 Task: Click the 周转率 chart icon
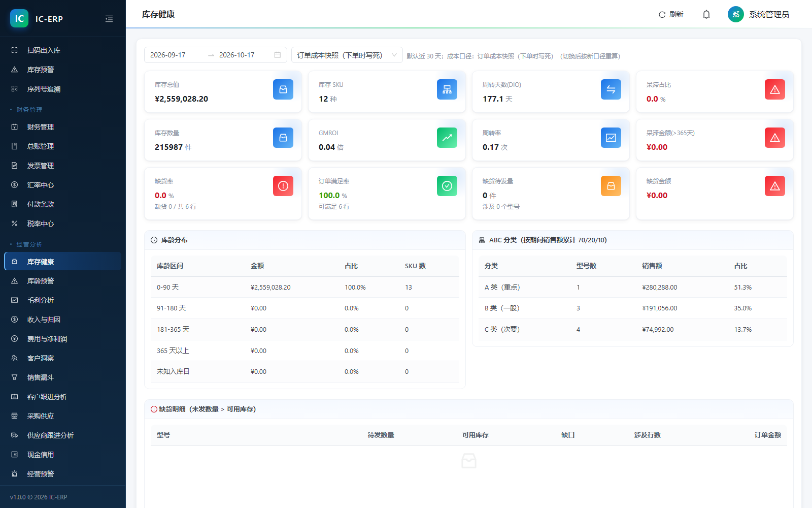click(x=611, y=138)
